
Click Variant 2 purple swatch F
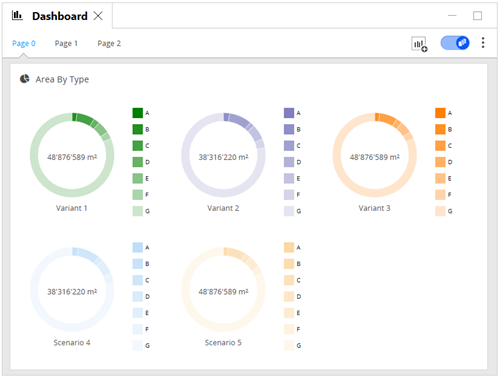[x=289, y=195]
